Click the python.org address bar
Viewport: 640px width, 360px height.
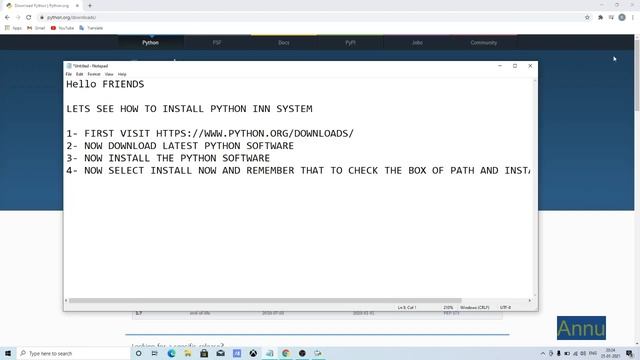[x=314, y=18]
